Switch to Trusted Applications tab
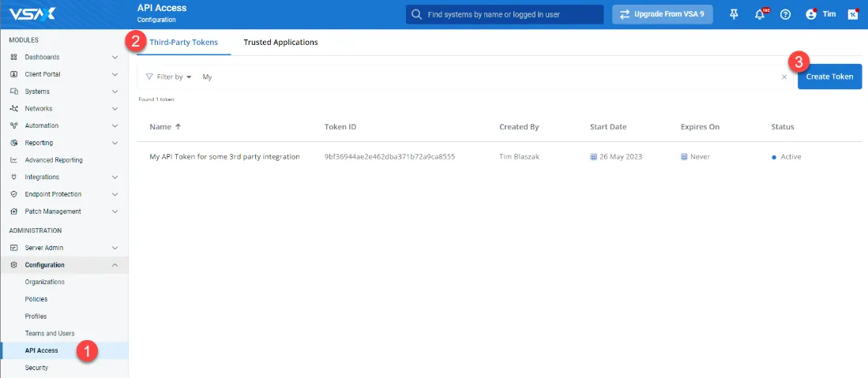The width and height of the screenshot is (868, 378). point(280,43)
